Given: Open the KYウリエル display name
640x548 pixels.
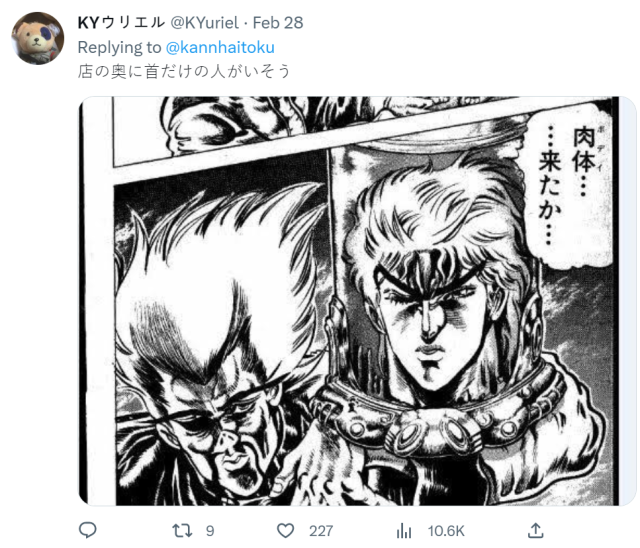Looking at the screenshot, I should 121,22.
